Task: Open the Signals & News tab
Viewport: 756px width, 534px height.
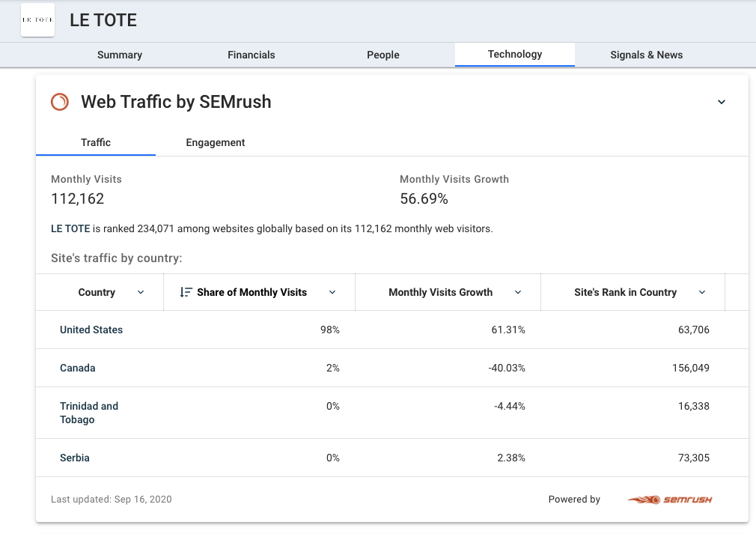Action: (646, 55)
